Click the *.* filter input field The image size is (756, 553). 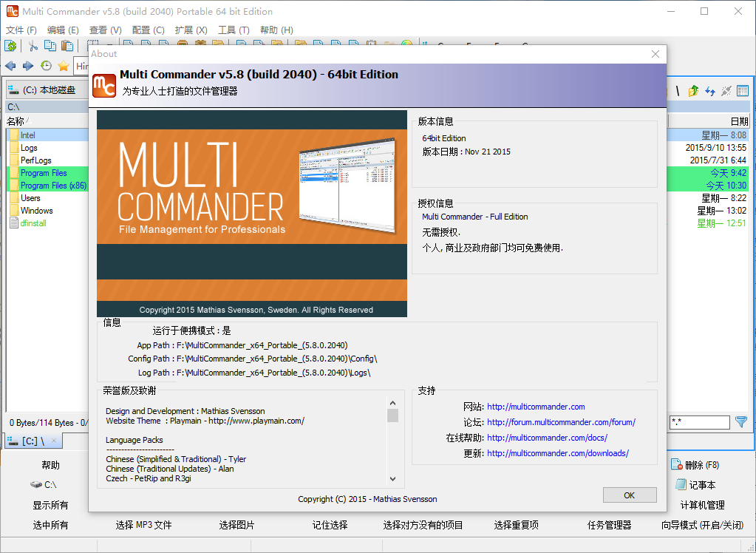(699, 422)
